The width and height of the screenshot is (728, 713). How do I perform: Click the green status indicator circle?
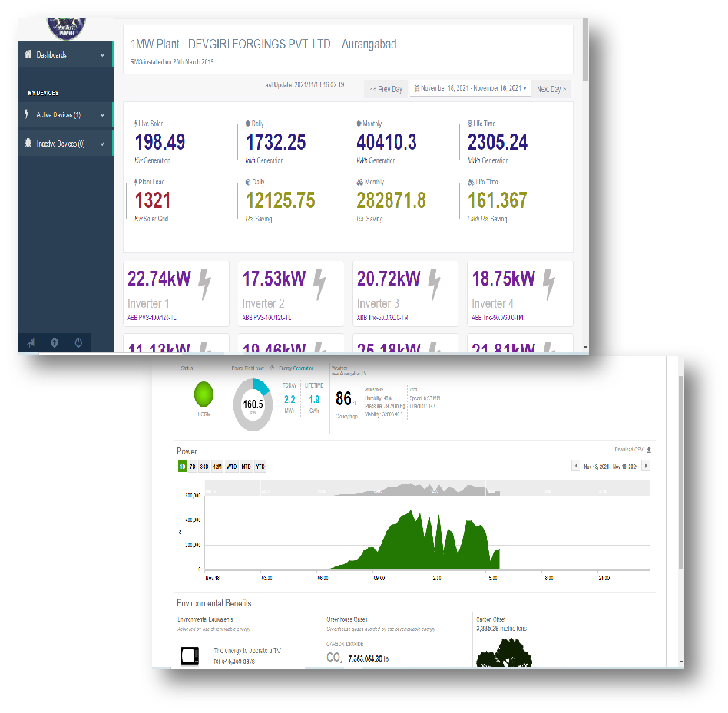click(x=204, y=394)
